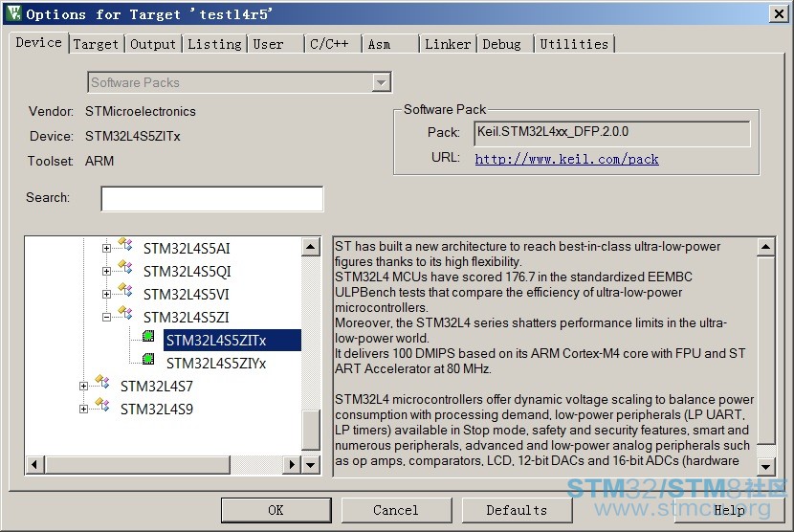This screenshot has height=532, width=794.
Task: Click the Cancel button
Action: (x=396, y=510)
